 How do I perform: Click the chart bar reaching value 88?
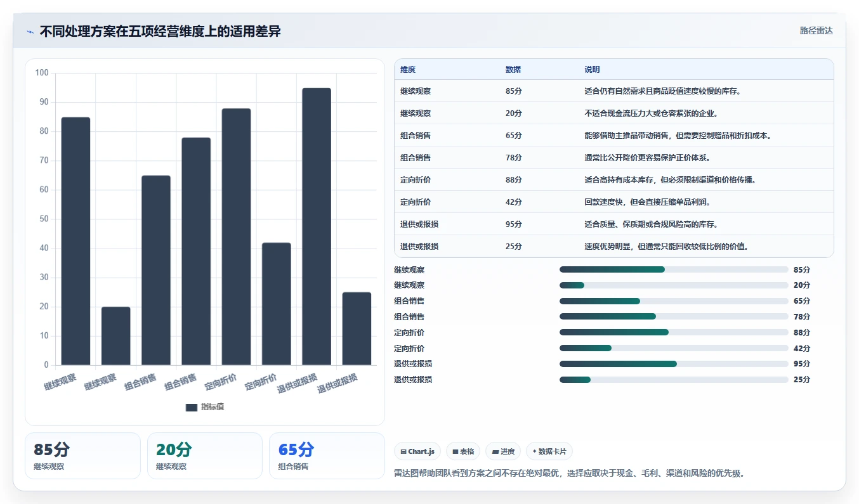point(236,236)
